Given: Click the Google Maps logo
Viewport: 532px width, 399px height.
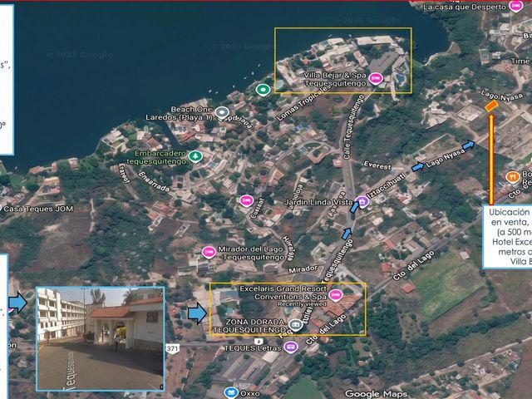Looking at the screenshot, I should tap(376, 393).
